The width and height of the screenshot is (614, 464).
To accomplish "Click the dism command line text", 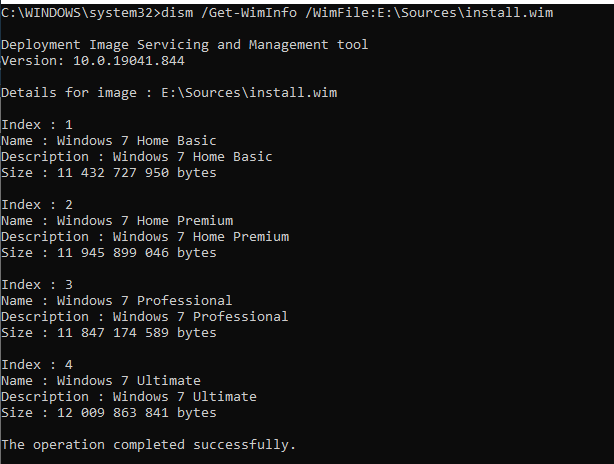I will pyautogui.click(x=277, y=13).
